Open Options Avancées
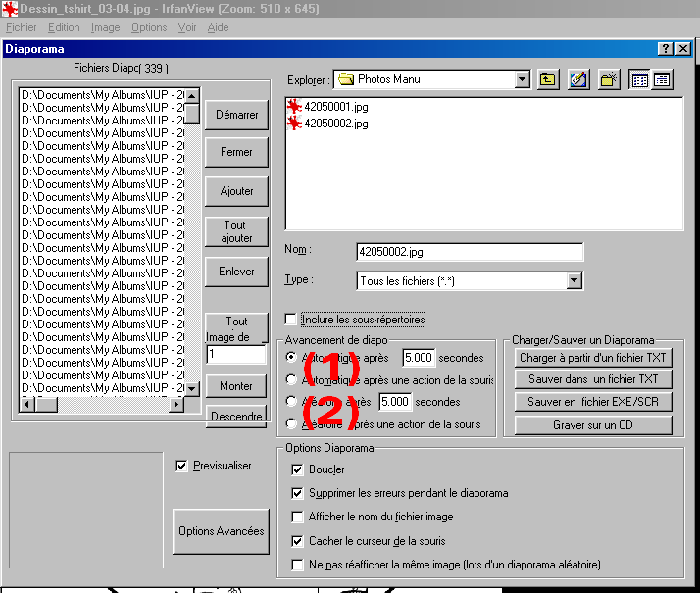This screenshot has width=700, height=593. point(221,531)
